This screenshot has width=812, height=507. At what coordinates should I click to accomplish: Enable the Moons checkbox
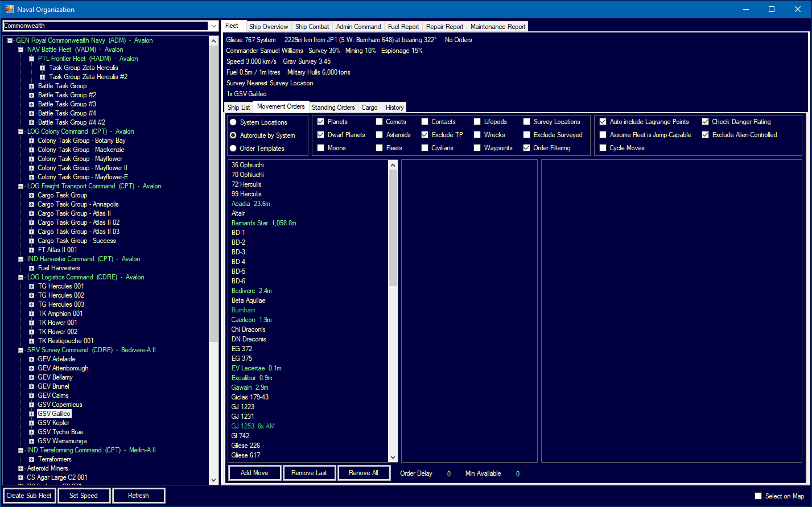(x=321, y=148)
